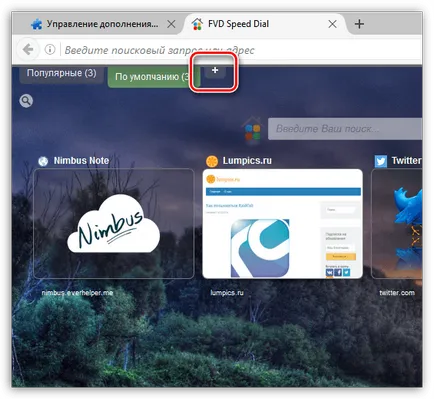Click the FVD house logo by search

pyautogui.click(x=253, y=130)
